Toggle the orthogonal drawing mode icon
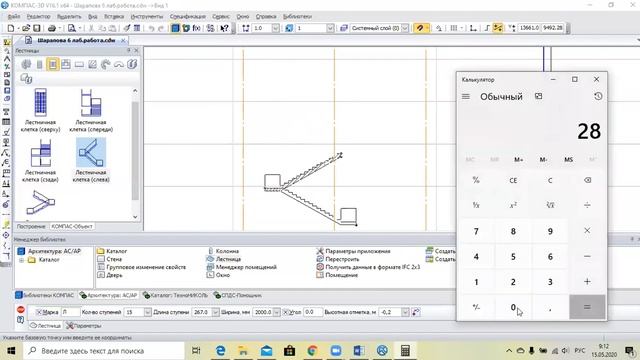The height and width of the screenshot is (360, 640). 487,28
